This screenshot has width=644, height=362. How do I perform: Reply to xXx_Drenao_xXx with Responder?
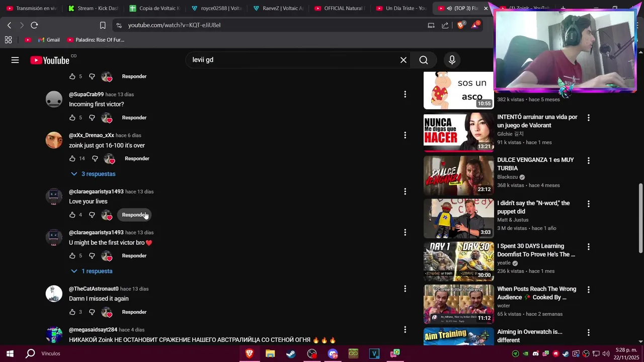point(137,158)
